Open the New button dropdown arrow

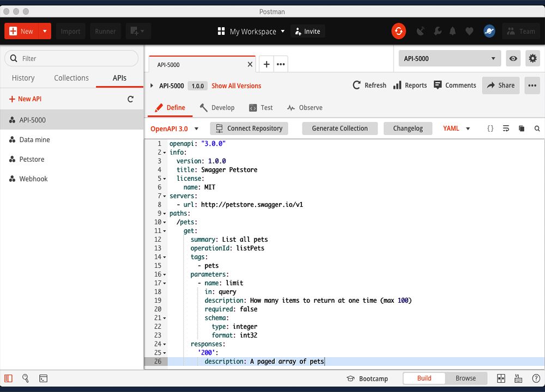point(45,31)
